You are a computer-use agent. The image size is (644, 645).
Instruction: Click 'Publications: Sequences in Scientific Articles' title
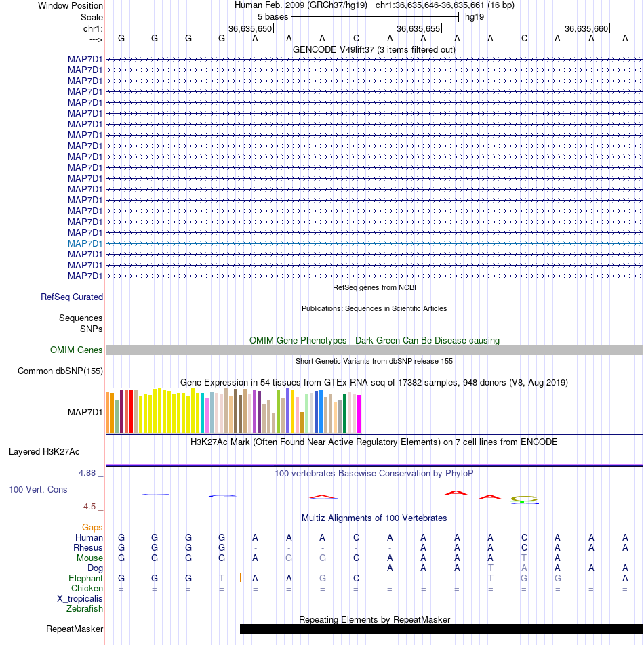[x=374, y=308]
